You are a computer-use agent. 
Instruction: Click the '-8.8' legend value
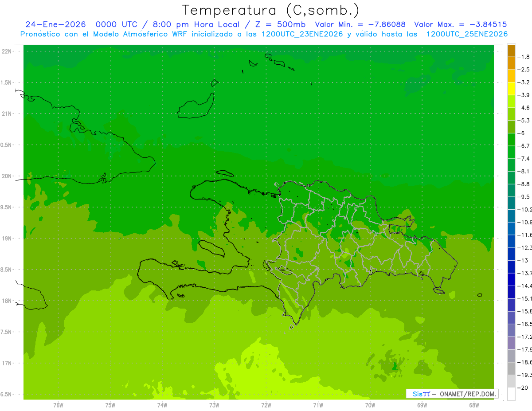(524, 184)
